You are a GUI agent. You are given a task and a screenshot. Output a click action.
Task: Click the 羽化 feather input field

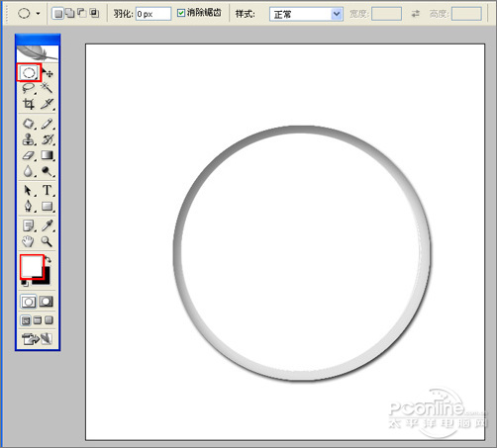(x=153, y=14)
